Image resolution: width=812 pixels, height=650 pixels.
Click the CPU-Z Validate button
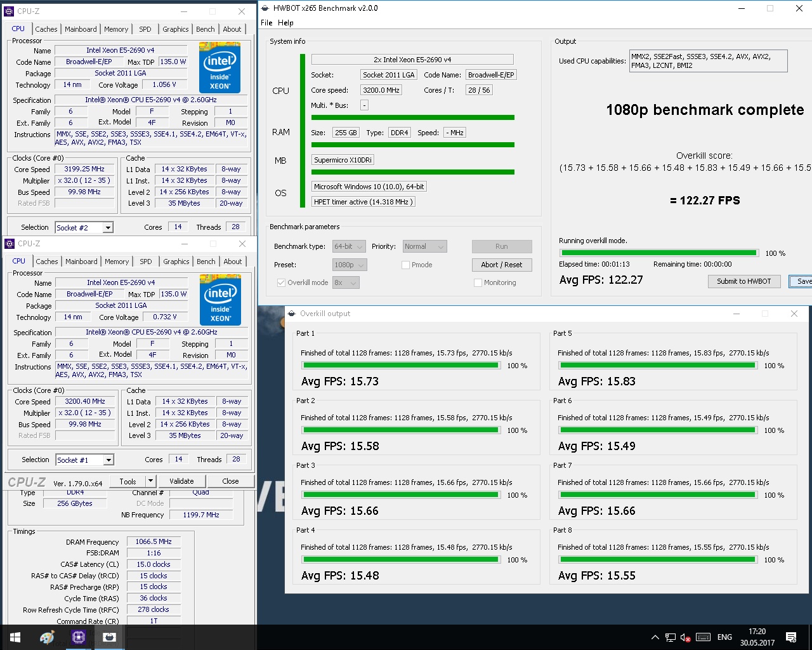coord(181,481)
